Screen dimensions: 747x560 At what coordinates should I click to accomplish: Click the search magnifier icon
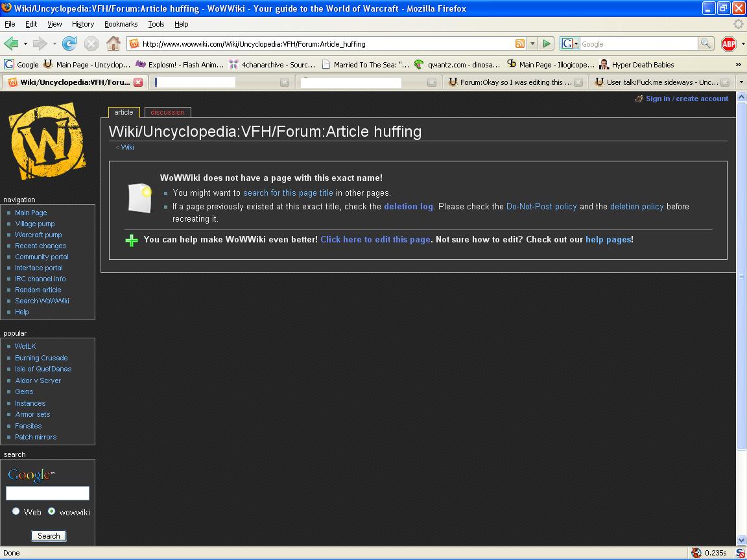705,43
